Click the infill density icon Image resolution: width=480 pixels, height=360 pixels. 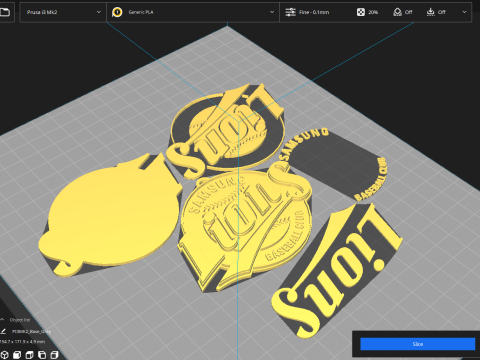coord(361,12)
